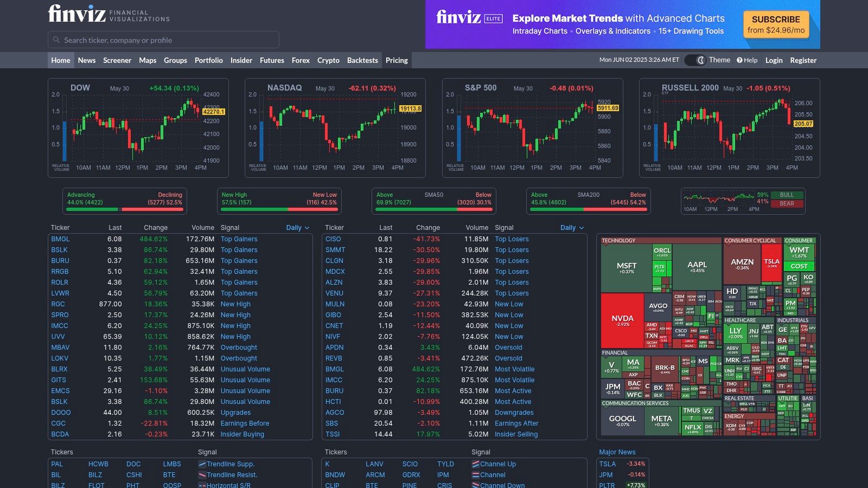Image resolution: width=868 pixels, height=488 pixels.
Task: Open the RGC ticker link
Action: pyautogui.click(x=58, y=304)
